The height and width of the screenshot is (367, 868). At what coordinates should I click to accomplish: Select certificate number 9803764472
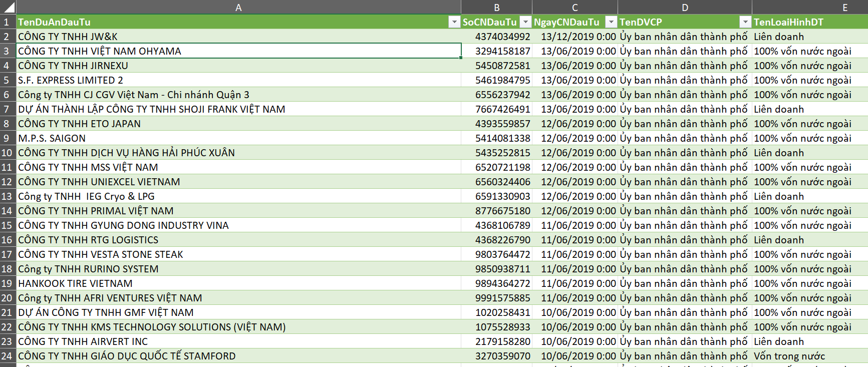496,254
